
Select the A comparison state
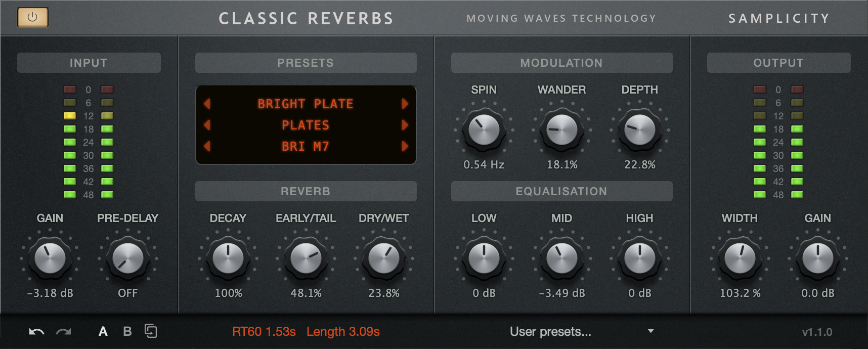pyautogui.click(x=103, y=331)
